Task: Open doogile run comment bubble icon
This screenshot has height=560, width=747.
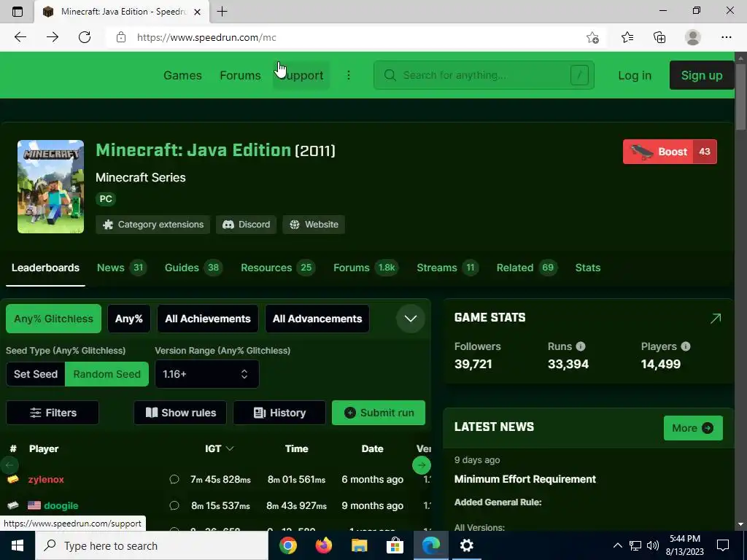Action: pos(174,505)
